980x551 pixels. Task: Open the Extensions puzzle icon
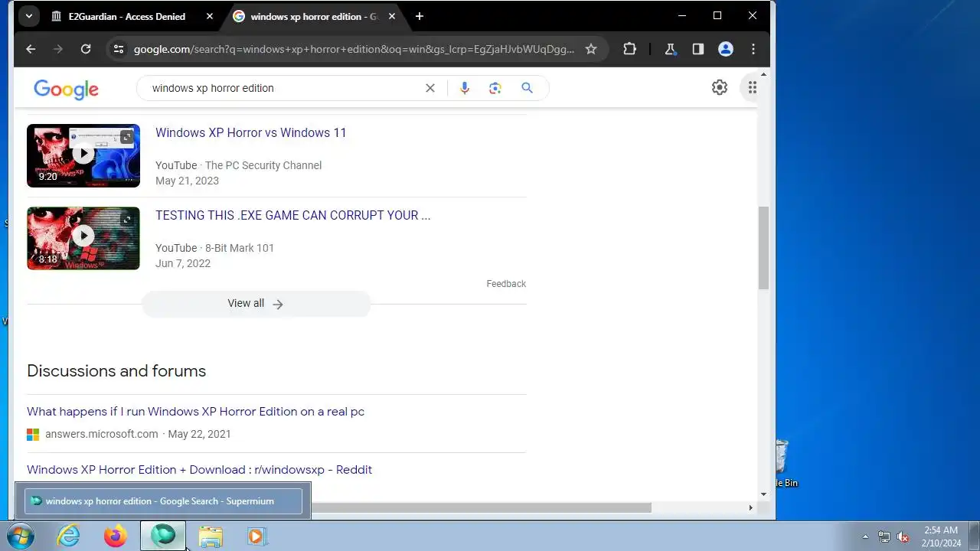629,49
